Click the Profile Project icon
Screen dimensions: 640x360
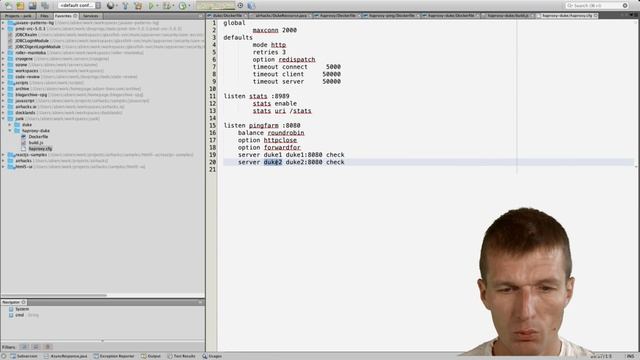click(x=182, y=6)
